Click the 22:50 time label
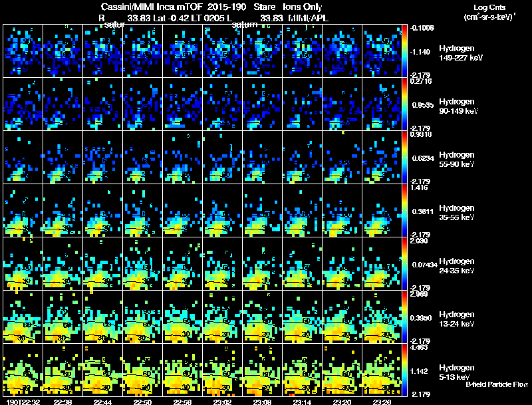This screenshot has height=405, width=532. click(x=142, y=402)
